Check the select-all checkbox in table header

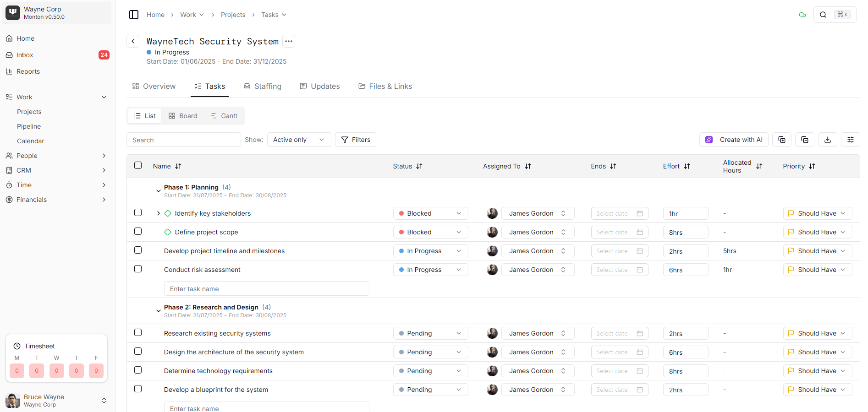click(138, 166)
